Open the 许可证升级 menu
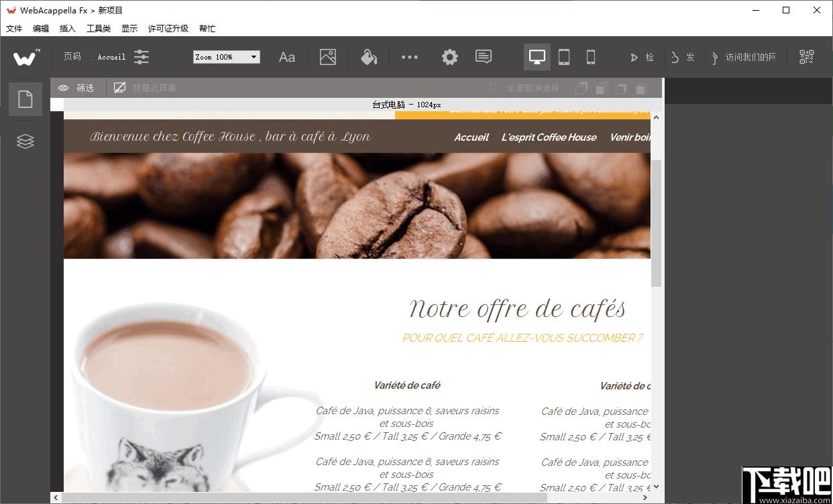The height and width of the screenshot is (504, 833). click(x=168, y=28)
